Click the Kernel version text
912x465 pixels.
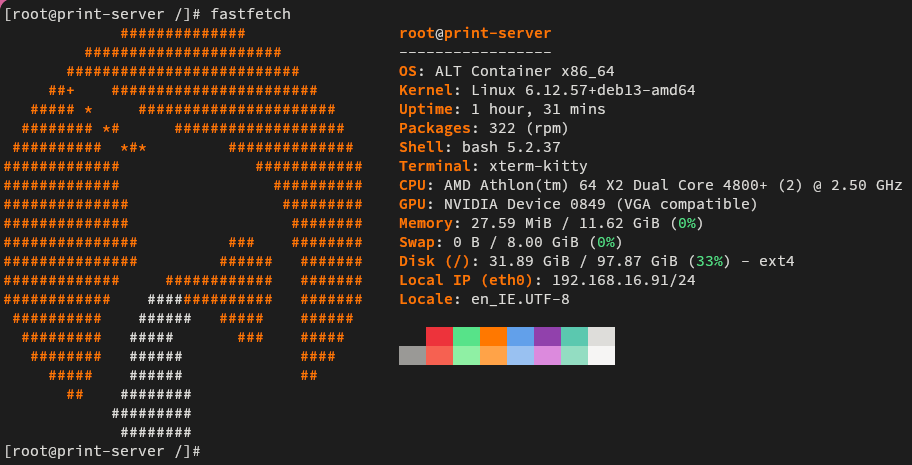(583, 91)
